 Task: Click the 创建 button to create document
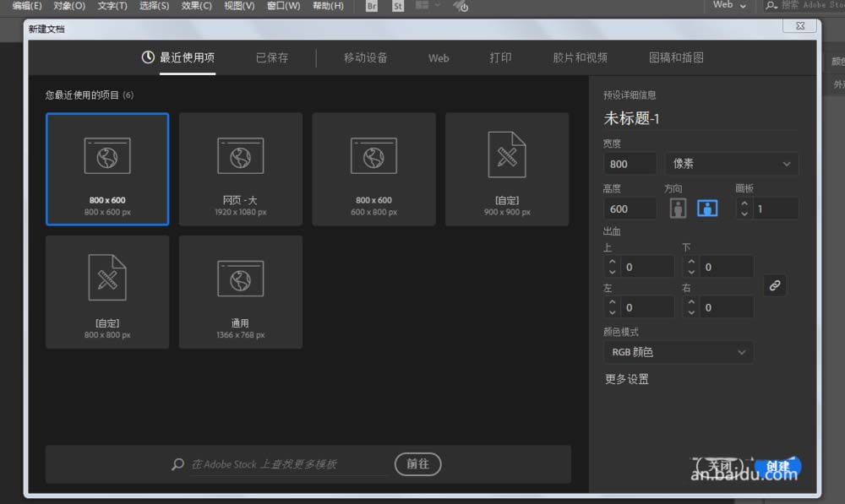777,465
